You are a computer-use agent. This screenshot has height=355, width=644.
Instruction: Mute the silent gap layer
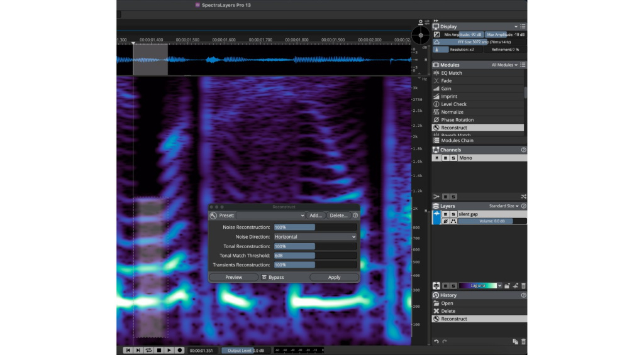(446, 214)
